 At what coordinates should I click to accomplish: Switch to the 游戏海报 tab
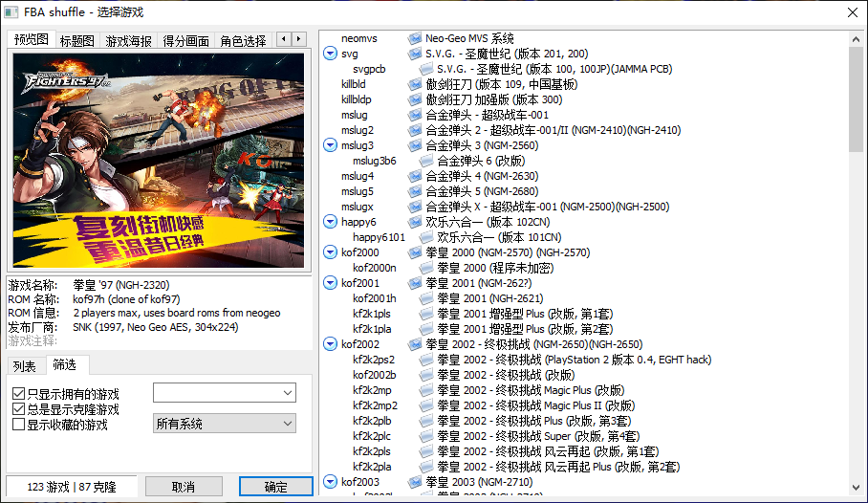click(x=128, y=41)
